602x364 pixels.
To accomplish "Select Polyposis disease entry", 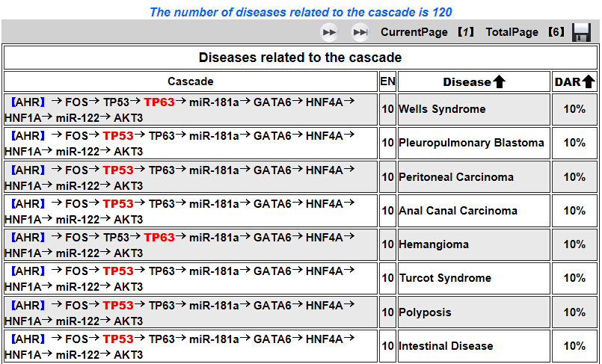I will [x=425, y=312].
